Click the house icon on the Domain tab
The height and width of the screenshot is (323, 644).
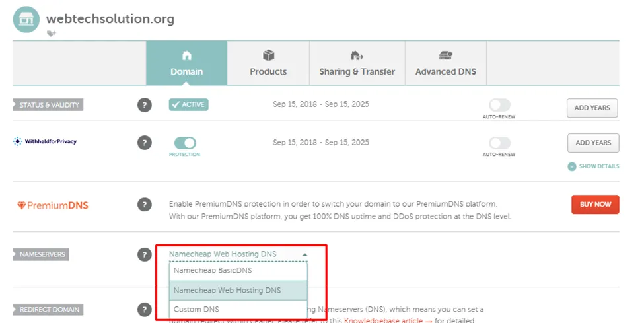(x=186, y=55)
